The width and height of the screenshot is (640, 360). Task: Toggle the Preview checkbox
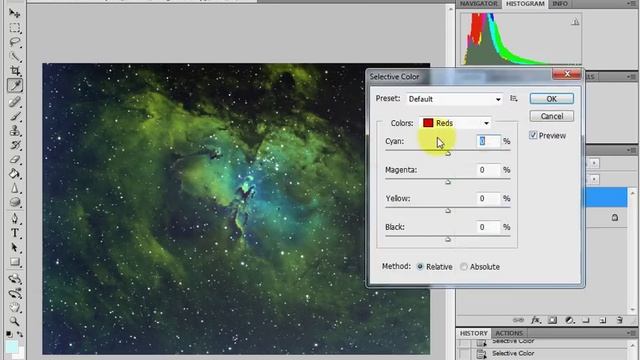click(x=533, y=135)
